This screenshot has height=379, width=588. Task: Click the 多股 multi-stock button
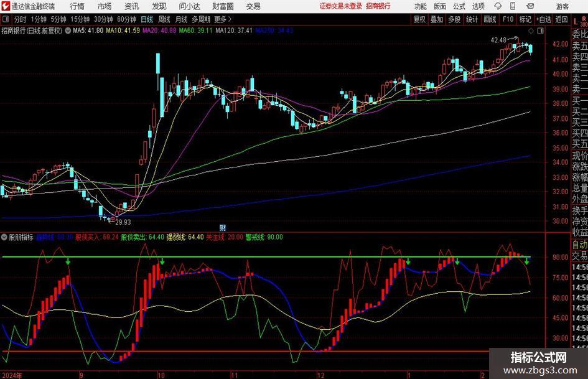pyautogui.click(x=454, y=19)
